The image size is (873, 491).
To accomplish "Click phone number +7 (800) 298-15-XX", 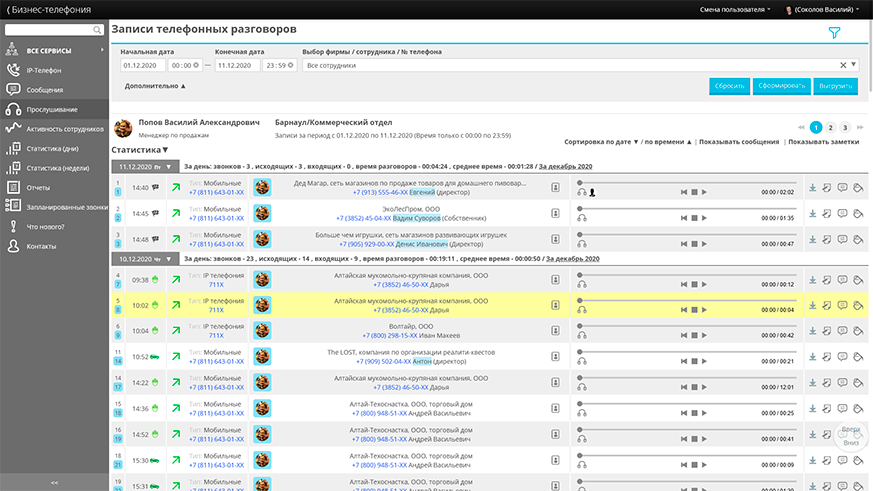I will tap(390, 336).
